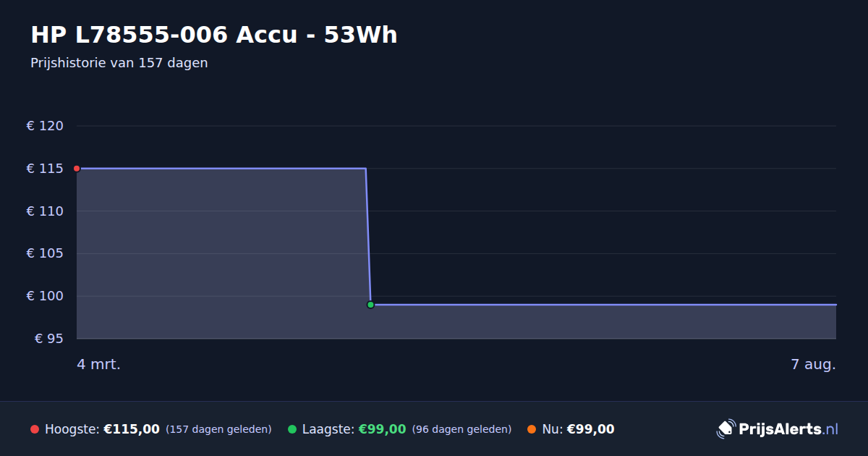Select the green lowest-price marker on chart

370,305
